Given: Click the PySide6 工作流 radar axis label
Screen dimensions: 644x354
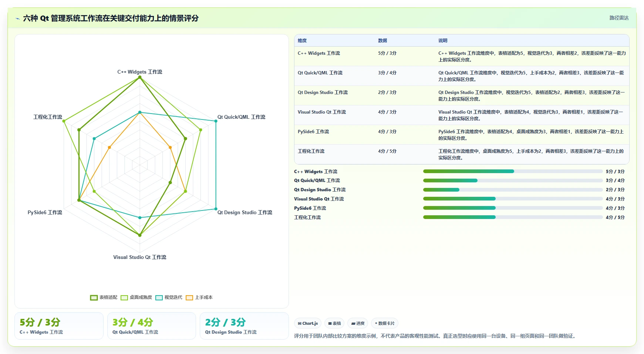Looking at the screenshot, I should (x=45, y=212).
